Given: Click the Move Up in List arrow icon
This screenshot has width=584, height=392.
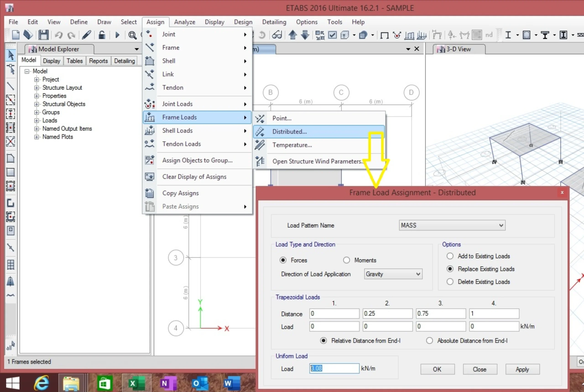Looking at the screenshot, I should click(x=293, y=35).
